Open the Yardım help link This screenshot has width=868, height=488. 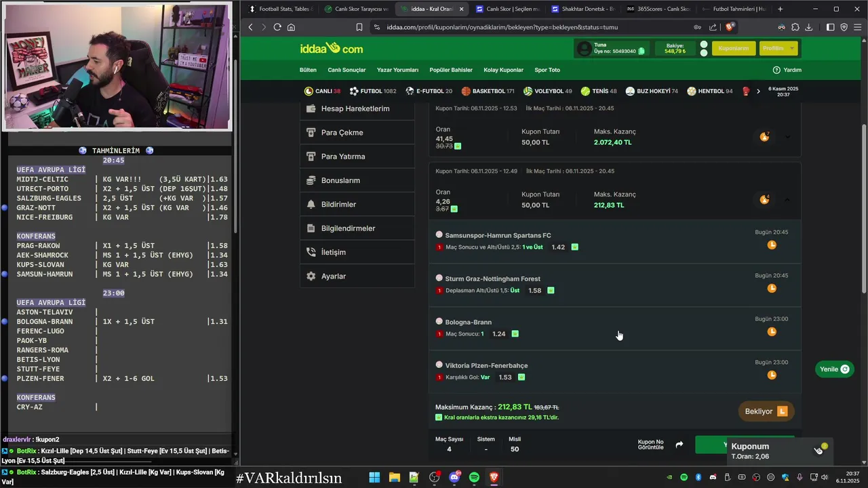[787, 70]
